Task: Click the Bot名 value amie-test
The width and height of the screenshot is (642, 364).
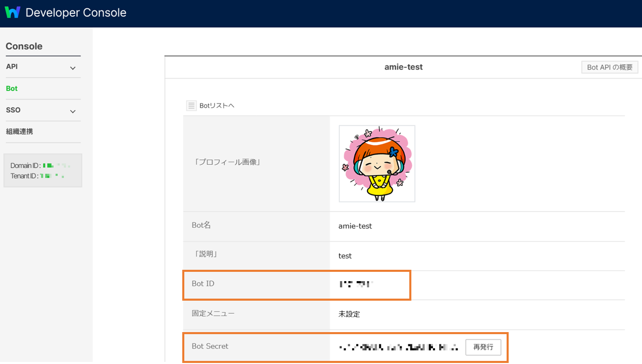Action: point(355,226)
